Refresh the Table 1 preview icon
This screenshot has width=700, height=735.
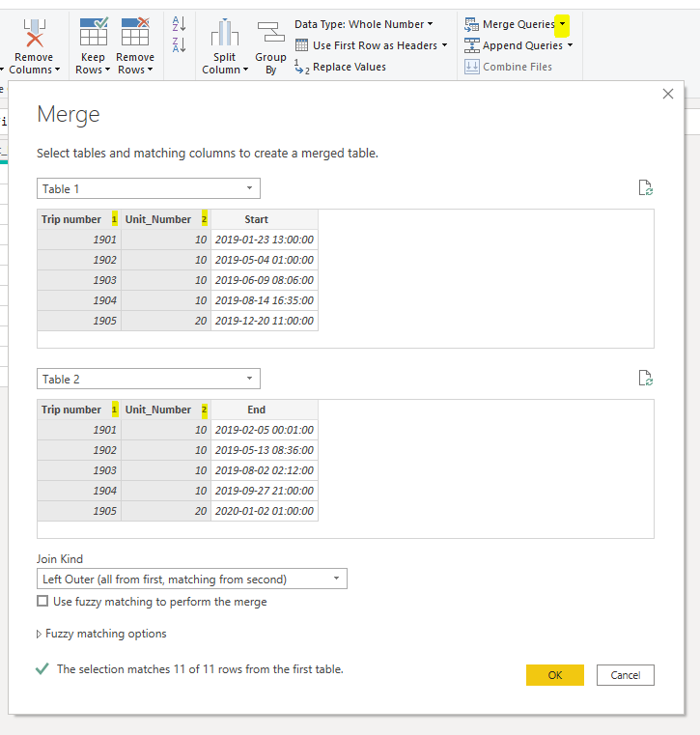(646, 187)
